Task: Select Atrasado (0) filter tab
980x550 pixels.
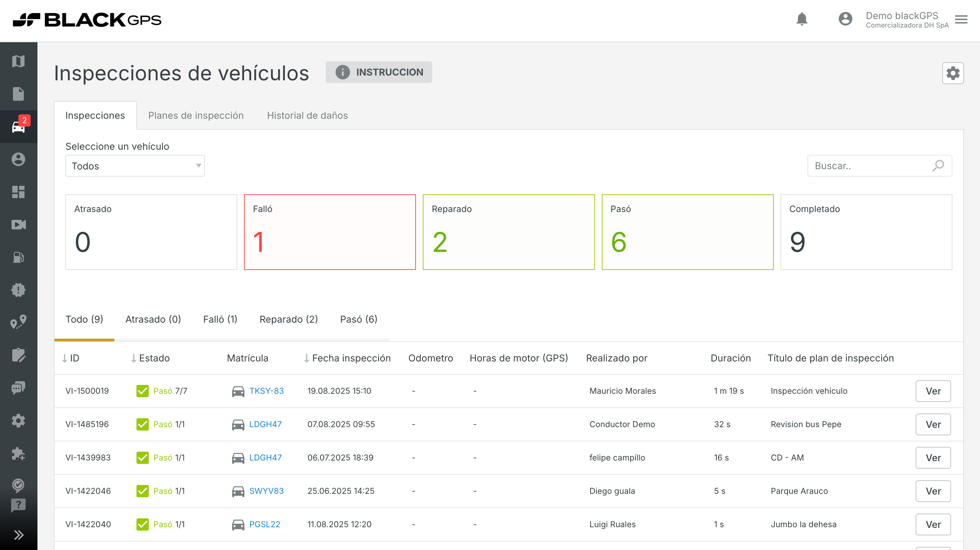Action: [153, 319]
